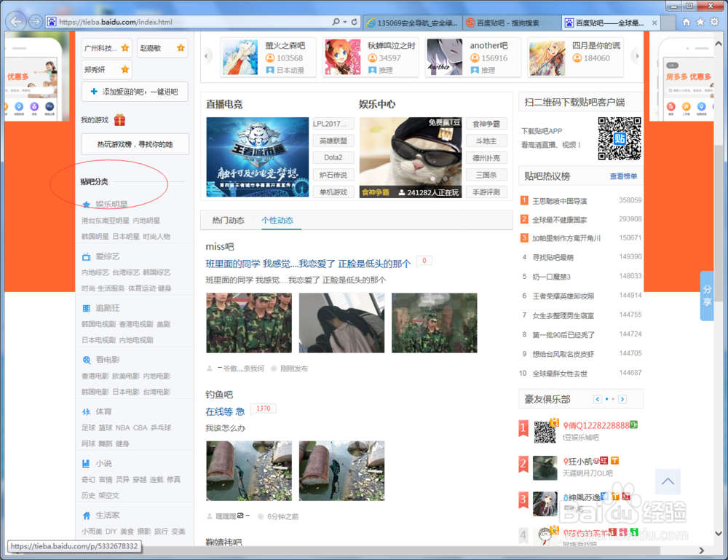Click the 追剧狂 category icon

pyautogui.click(x=87, y=308)
